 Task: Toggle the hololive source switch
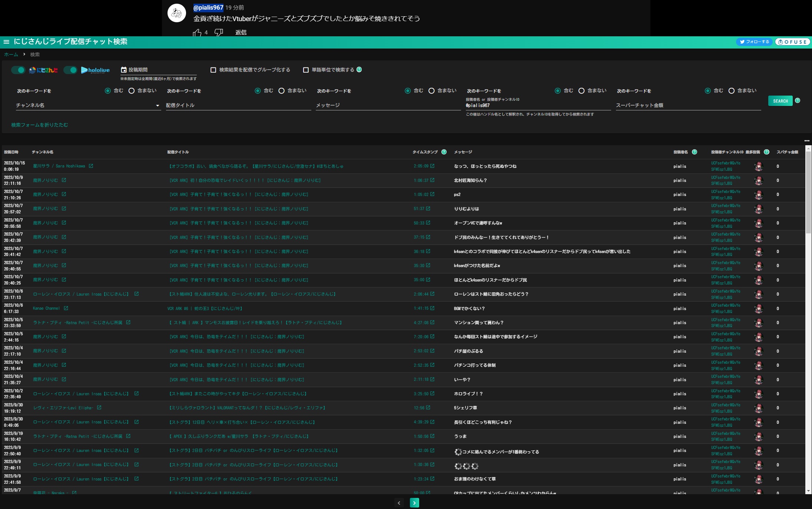70,70
